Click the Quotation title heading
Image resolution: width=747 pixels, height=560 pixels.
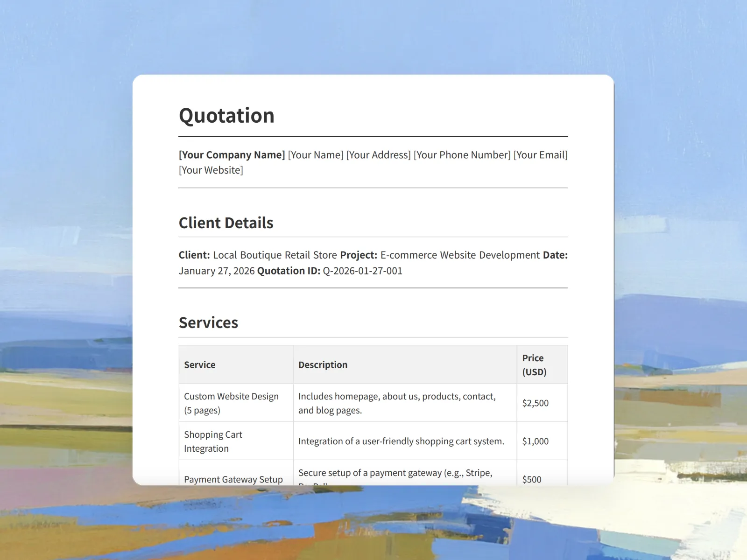[226, 116]
